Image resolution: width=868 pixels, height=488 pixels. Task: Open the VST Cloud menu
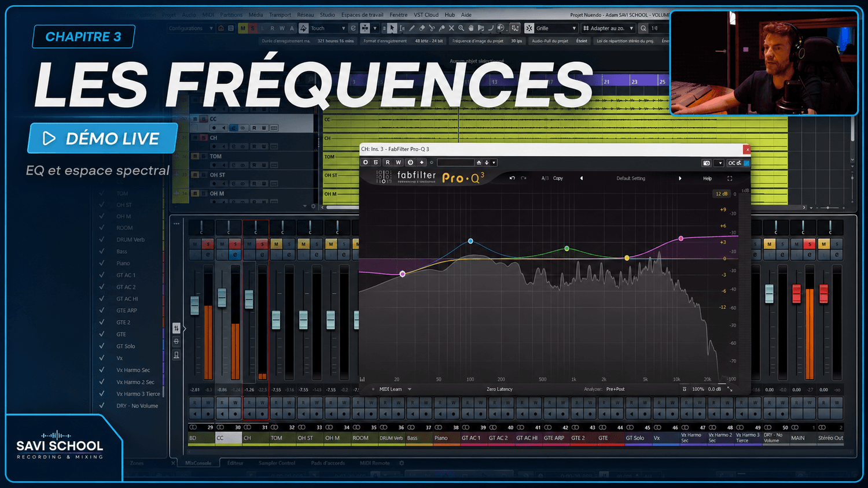coord(426,15)
